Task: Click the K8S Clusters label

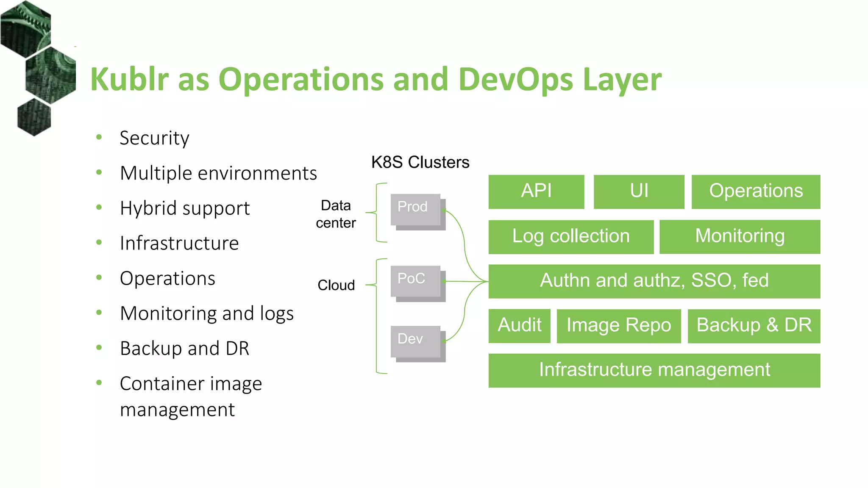Action: coord(420,162)
